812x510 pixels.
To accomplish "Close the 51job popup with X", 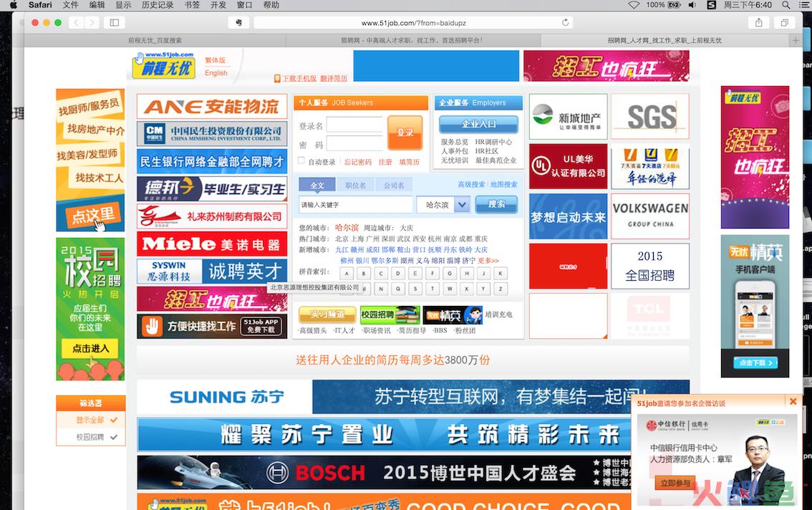I will pyautogui.click(x=793, y=401).
